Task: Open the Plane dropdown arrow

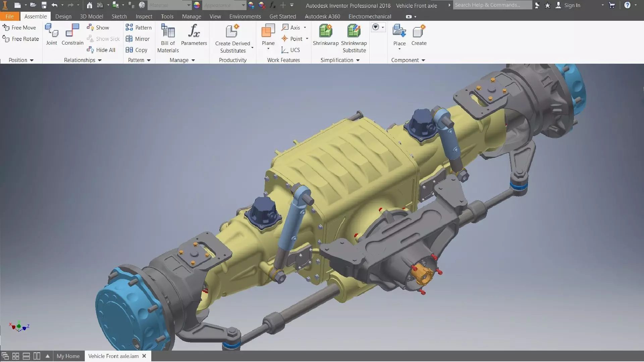Action: (268, 49)
